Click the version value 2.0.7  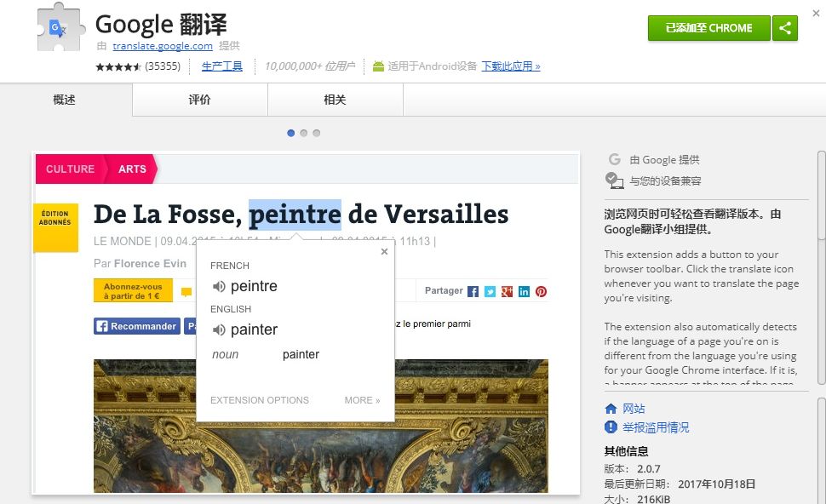coord(649,469)
